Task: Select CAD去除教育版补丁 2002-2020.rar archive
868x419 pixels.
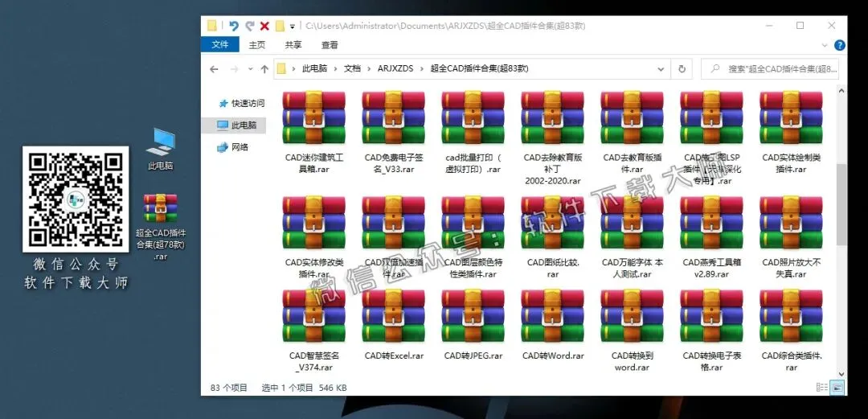Action: click(552, 138)
